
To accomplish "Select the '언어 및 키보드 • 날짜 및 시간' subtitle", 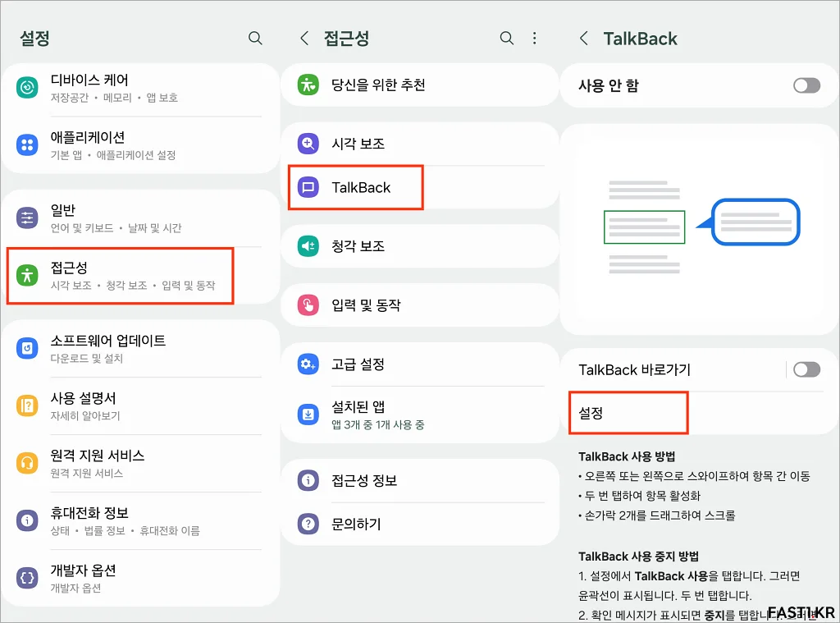I will pyautogui.click(x=116, y=228).
